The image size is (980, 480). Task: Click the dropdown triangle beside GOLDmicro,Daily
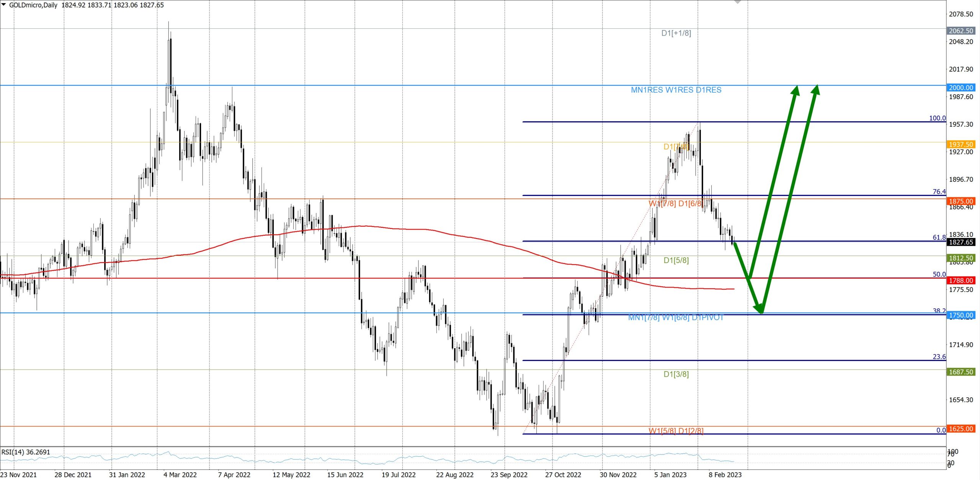pyautogui.click(x=4, y=5)
